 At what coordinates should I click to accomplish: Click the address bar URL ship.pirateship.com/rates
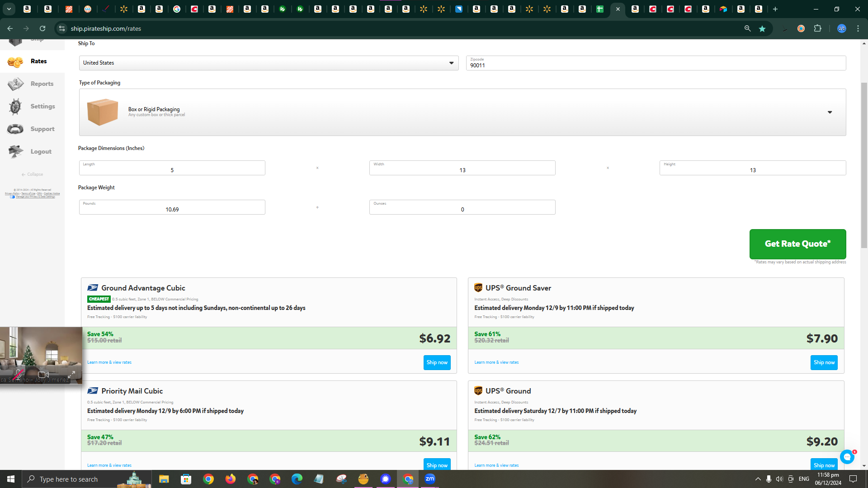point(106,28)
